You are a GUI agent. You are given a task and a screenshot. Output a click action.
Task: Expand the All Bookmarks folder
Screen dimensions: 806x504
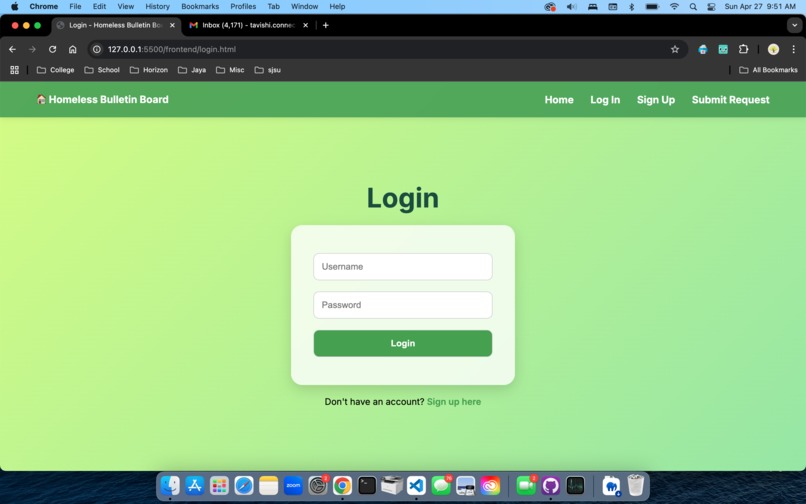tap(768, 70)
